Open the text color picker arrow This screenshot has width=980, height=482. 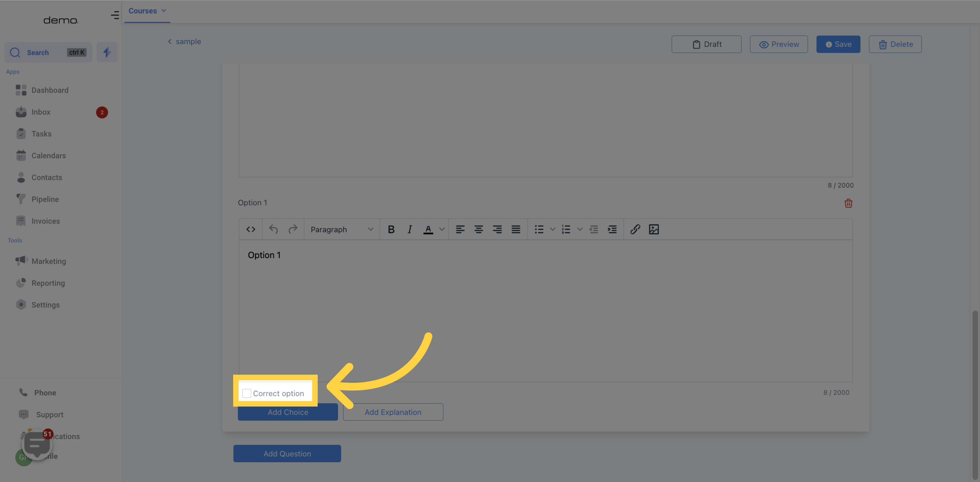[442, 229]
